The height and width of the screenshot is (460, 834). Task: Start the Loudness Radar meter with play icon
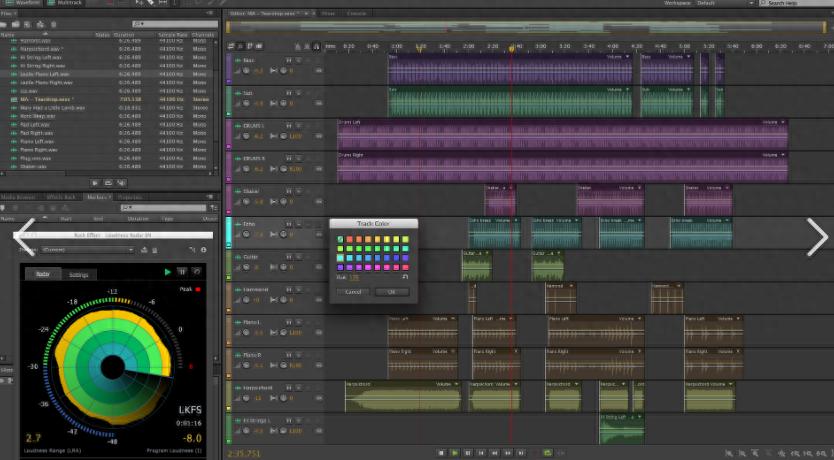click(168, 272)
